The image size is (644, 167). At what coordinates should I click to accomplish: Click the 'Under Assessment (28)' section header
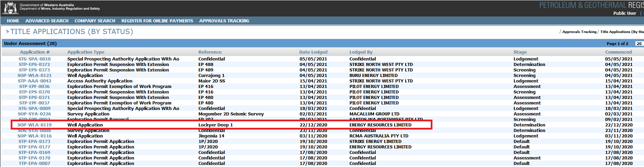30,44
